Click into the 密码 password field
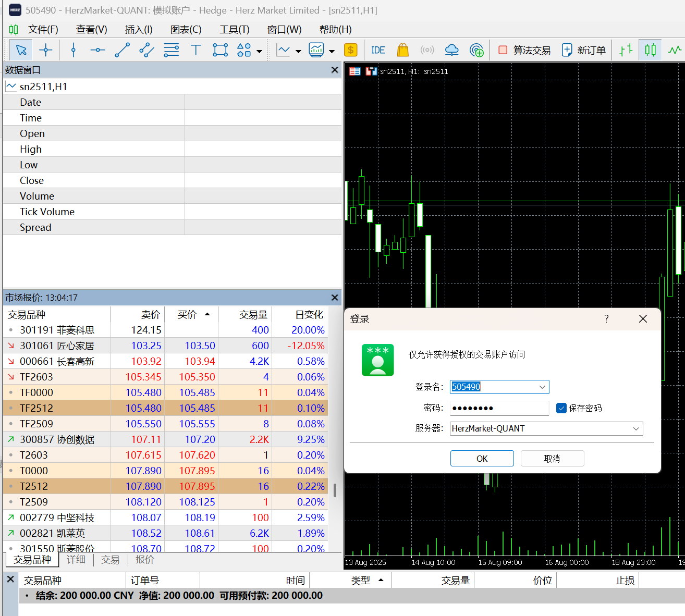Screen dimensions: 685x616 (x=499, y=408)
